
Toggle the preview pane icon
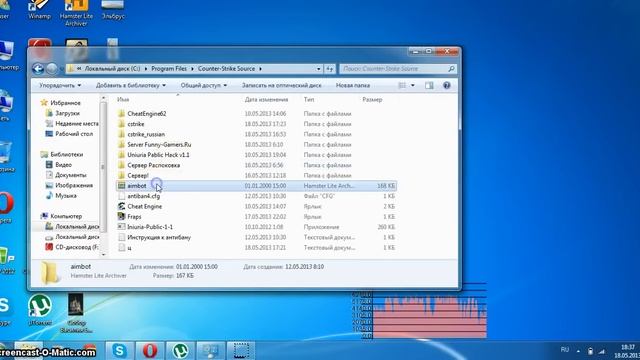pos(429,85)
